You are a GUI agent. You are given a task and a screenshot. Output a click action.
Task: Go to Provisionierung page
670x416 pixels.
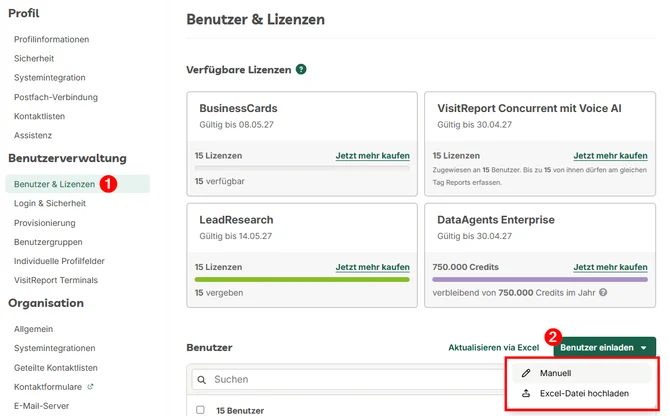point(44,223)
